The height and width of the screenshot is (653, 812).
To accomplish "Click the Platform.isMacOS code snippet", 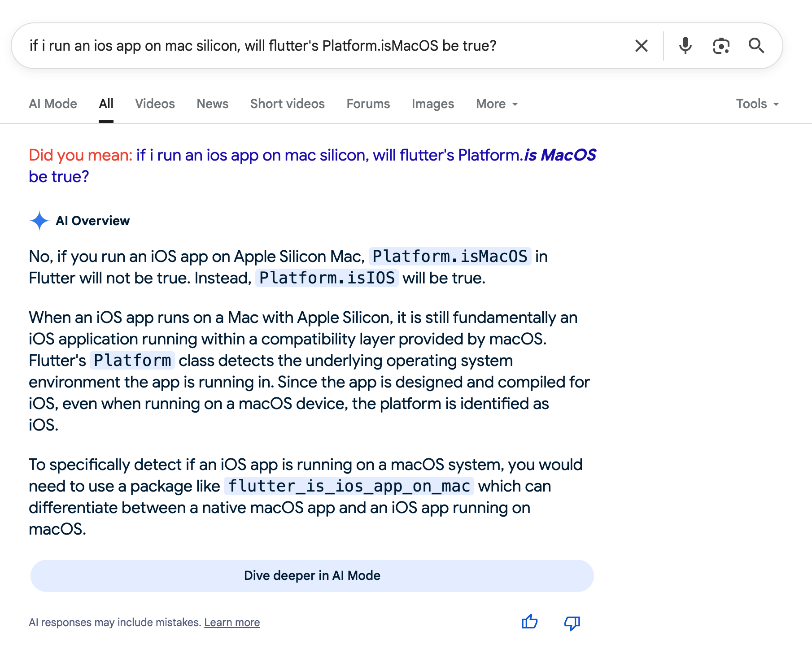I will click(450, 257).
